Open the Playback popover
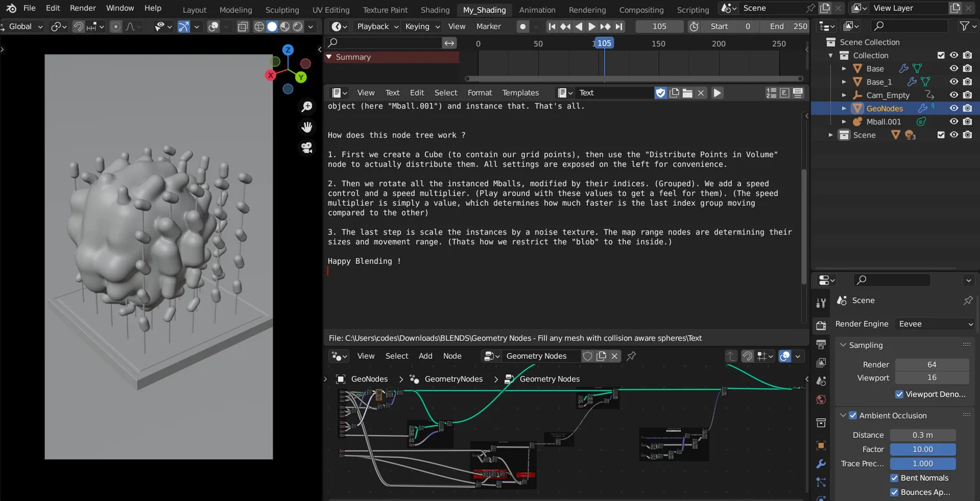This screenshot has width=980, height=501. tap(377, 26)
